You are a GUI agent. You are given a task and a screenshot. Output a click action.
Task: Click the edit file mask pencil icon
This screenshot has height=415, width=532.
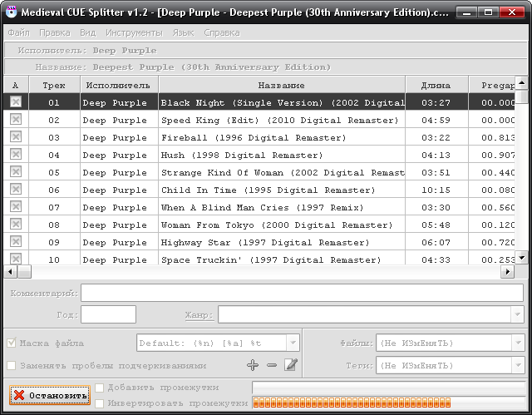click(x=291, y=365)
